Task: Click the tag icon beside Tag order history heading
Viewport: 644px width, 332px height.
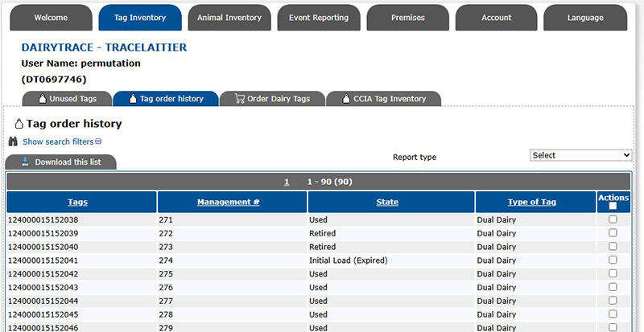Action: pyautogui.click(x=19, y=124)
